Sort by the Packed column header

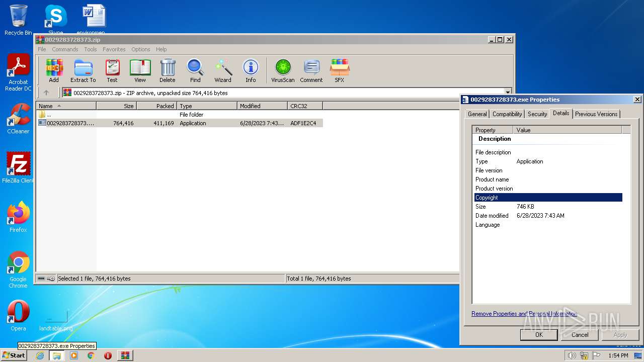point(157,106)
